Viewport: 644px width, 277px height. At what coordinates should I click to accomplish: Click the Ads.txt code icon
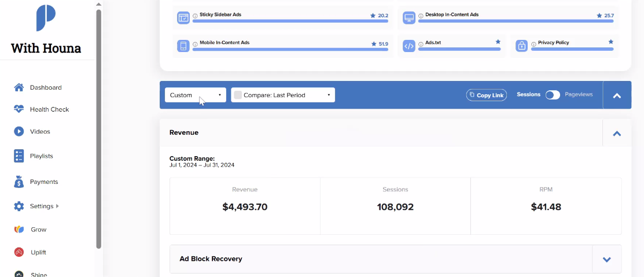click(409, 46)
